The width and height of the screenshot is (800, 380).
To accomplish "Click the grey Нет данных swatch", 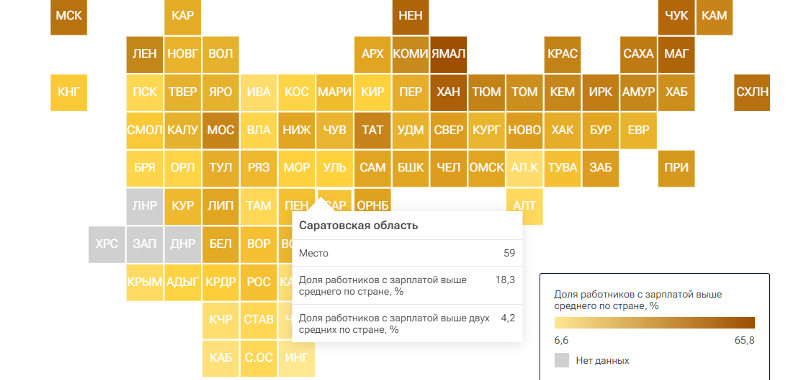I will tap(562, 361).
